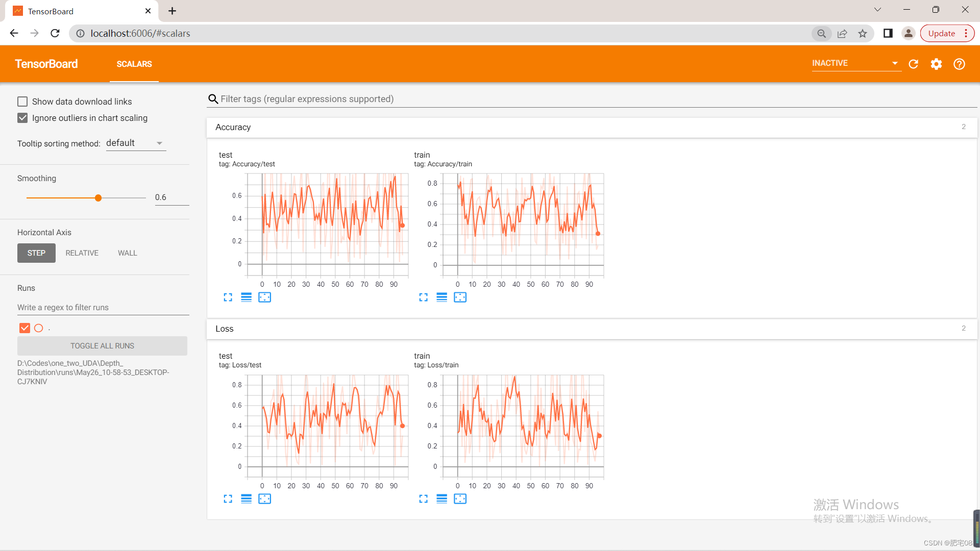Screen dimensions: 980x551
Task: Click the Smoothing slider handle
Action: click(98, 198)
